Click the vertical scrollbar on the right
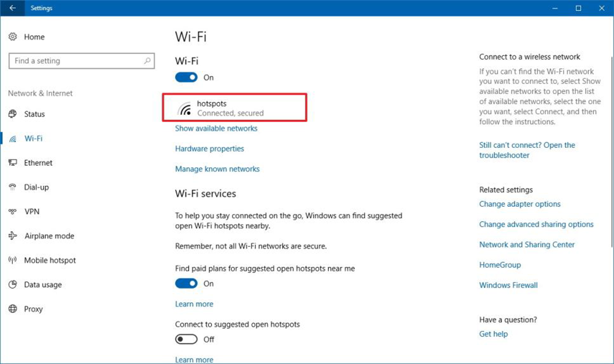This screenshot has height=364, width=614. point(612,152)
